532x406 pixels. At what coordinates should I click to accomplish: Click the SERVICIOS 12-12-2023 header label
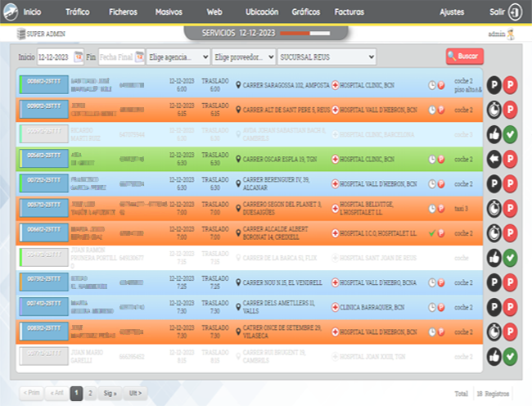click(x=238, y=33)
